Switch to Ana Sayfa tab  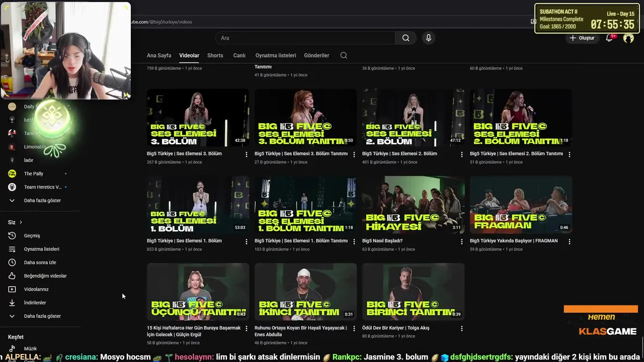pyautogui.click(x=159, y=55)
